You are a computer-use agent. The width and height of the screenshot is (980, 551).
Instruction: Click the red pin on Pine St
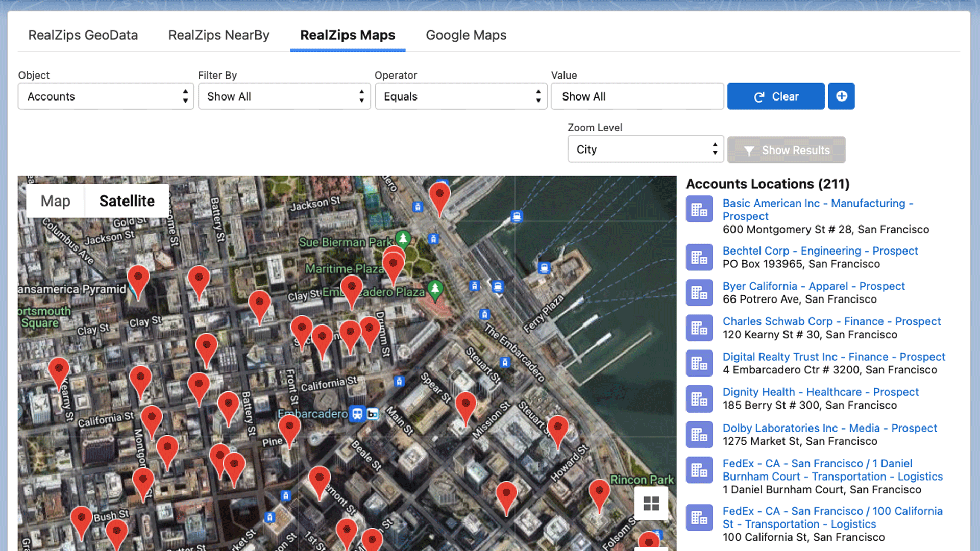(289, 429)
